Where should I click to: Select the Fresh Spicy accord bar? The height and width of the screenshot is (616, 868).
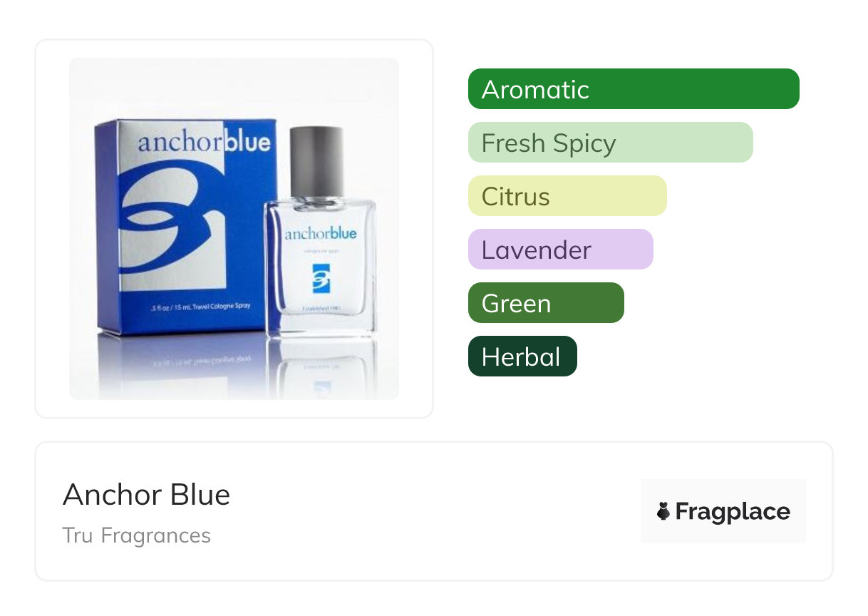(x=610, y=143)
